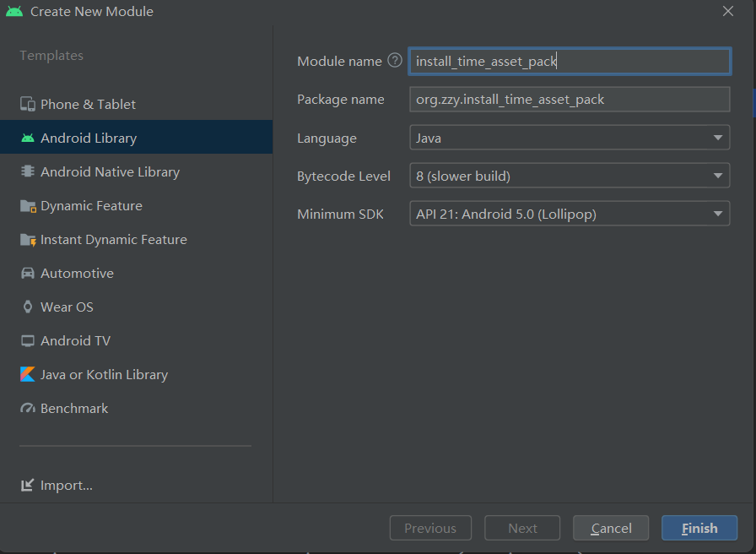This screenshot has width=756, height=554.
Task: Click the Benchmark gauge icon
Action: click(x=28, y=408)
